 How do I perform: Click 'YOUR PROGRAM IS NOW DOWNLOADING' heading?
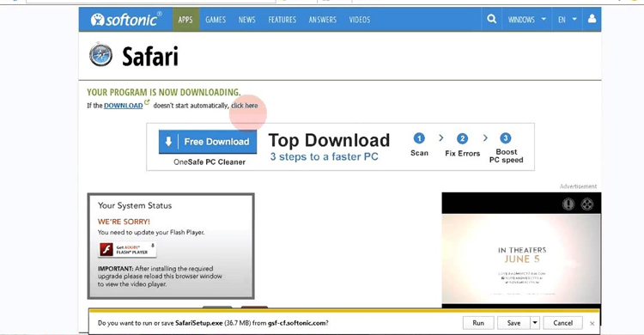tap(164, 92)
